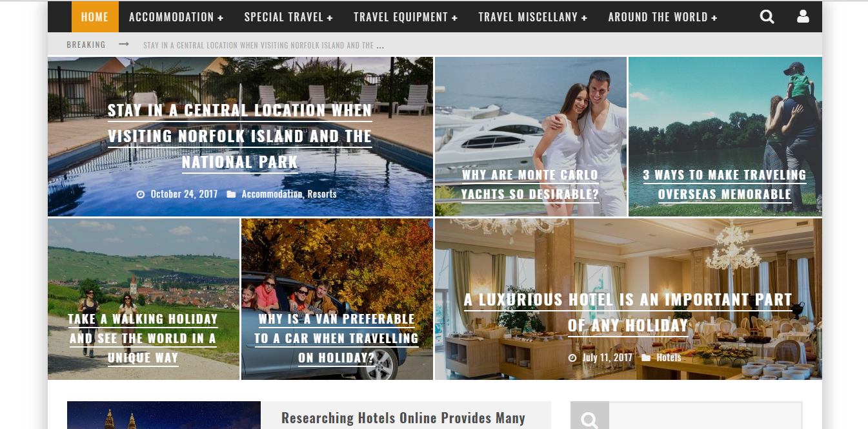Open the Travel Miscellany + menu

click(x=532, y=17)
